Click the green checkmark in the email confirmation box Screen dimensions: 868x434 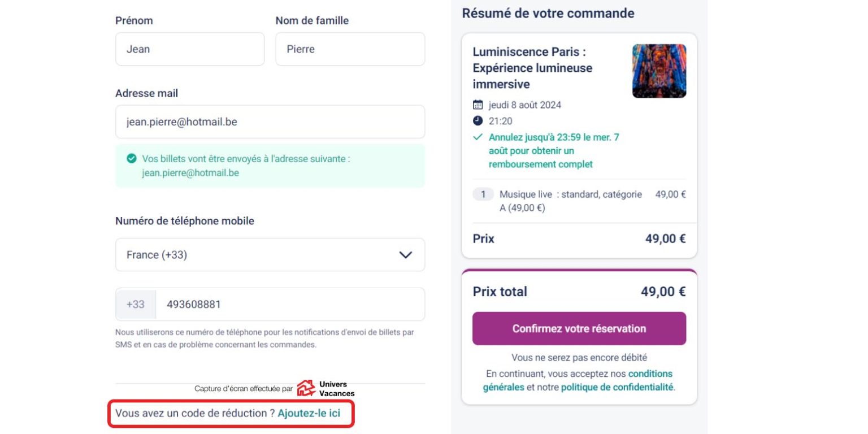click(132, 159)
